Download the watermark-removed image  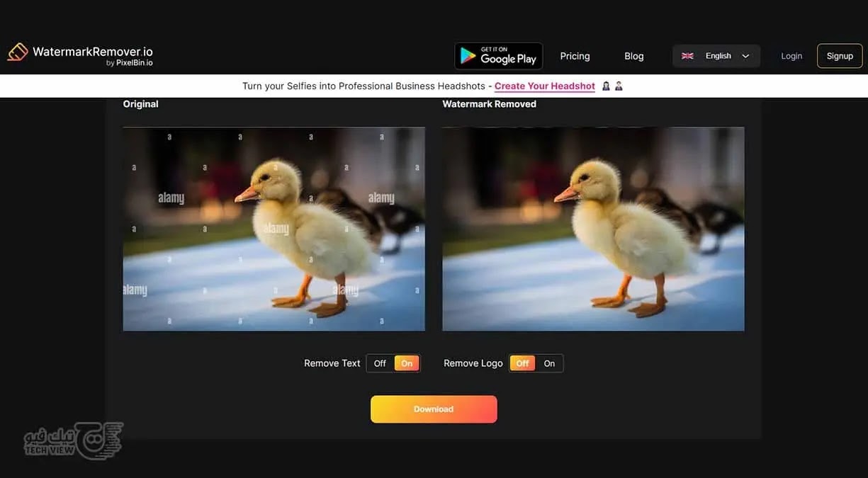pyautogui.click(x=434, y=409)
